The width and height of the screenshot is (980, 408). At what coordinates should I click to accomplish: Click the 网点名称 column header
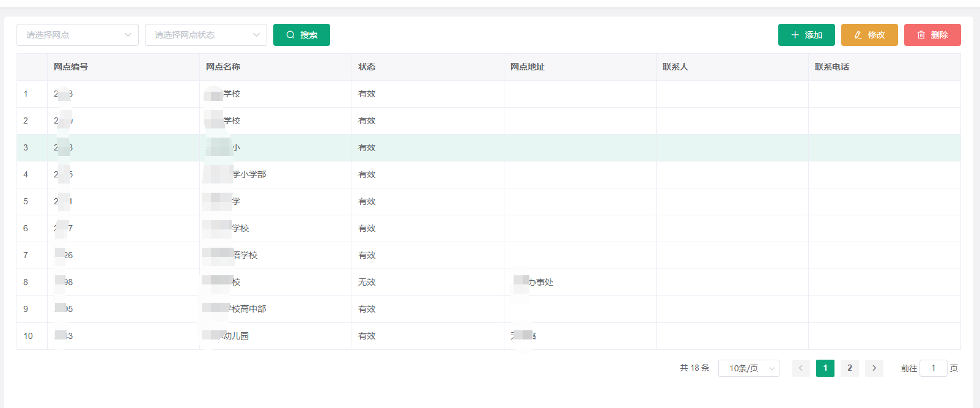223,67
